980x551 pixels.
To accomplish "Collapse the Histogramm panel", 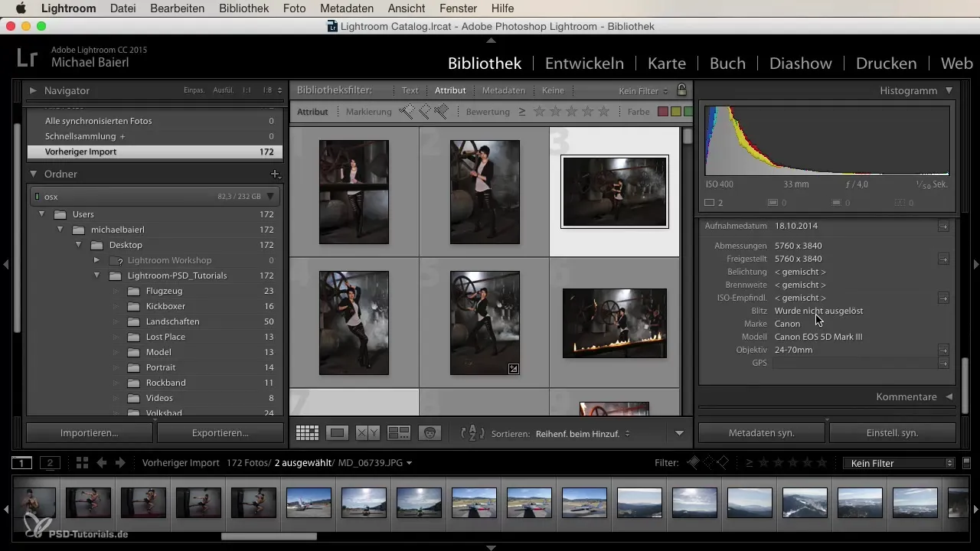I will click(x=949, y=90).
